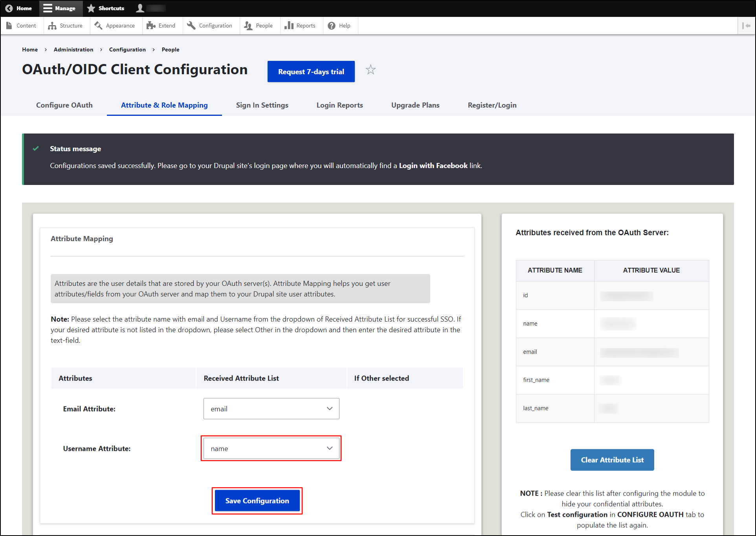Click the Home navigation icon
The height and width of the screenshot is (536, 756).
(x=8, y=8)
